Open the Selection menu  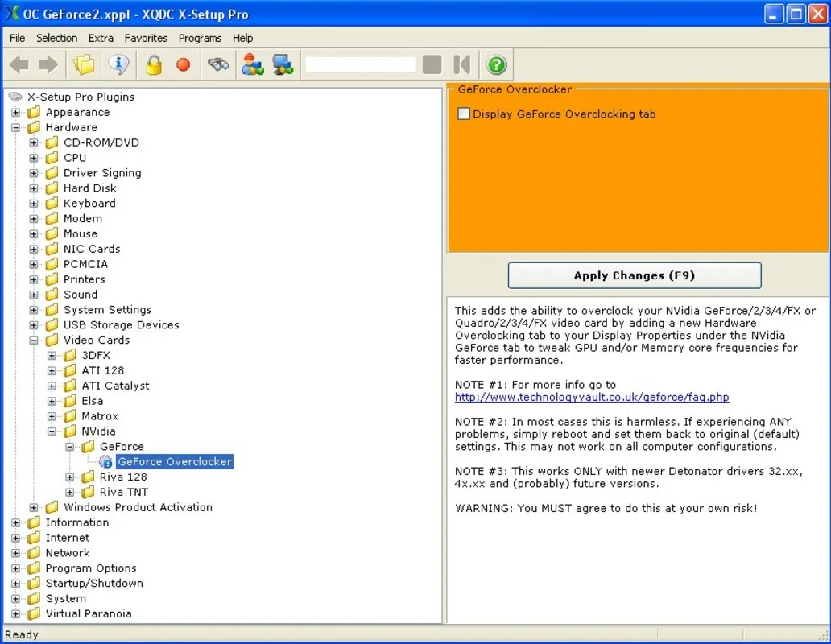click(x=56, y=38)
